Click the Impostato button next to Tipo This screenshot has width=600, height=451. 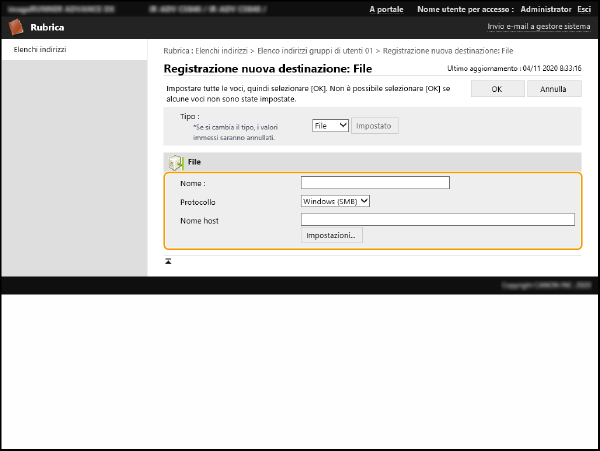pos(375,126)
